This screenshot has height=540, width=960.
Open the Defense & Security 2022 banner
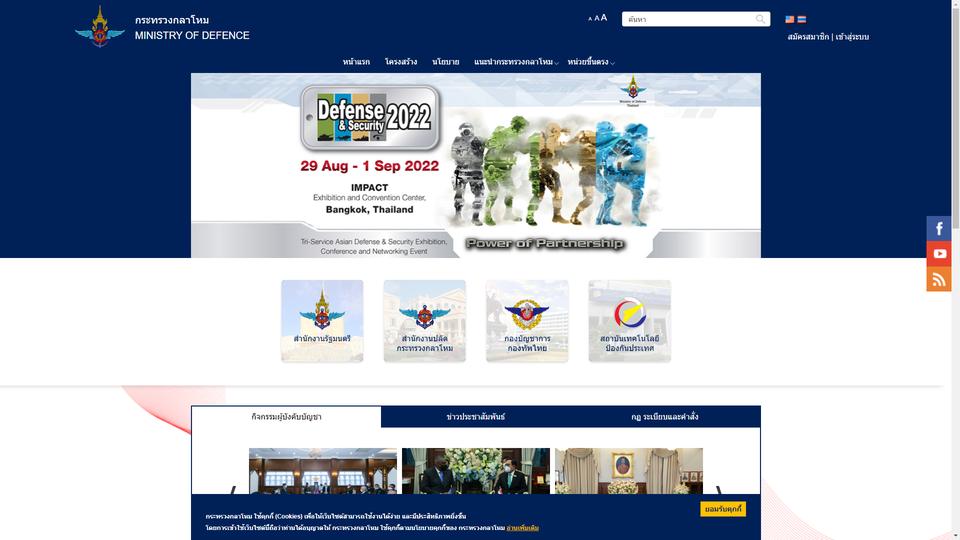pos(476,165)
